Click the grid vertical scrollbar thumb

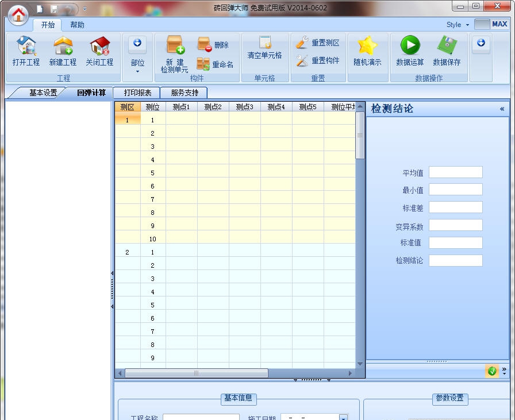point(360,135)
